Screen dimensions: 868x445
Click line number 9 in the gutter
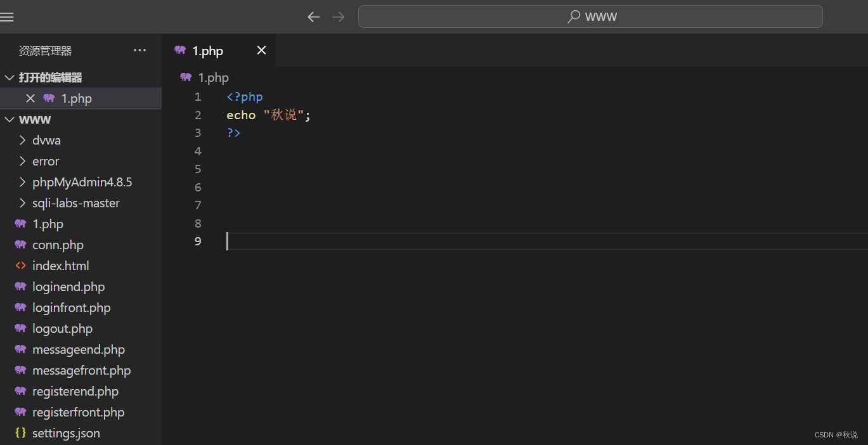pyautogui.click(x=198, y=242)
